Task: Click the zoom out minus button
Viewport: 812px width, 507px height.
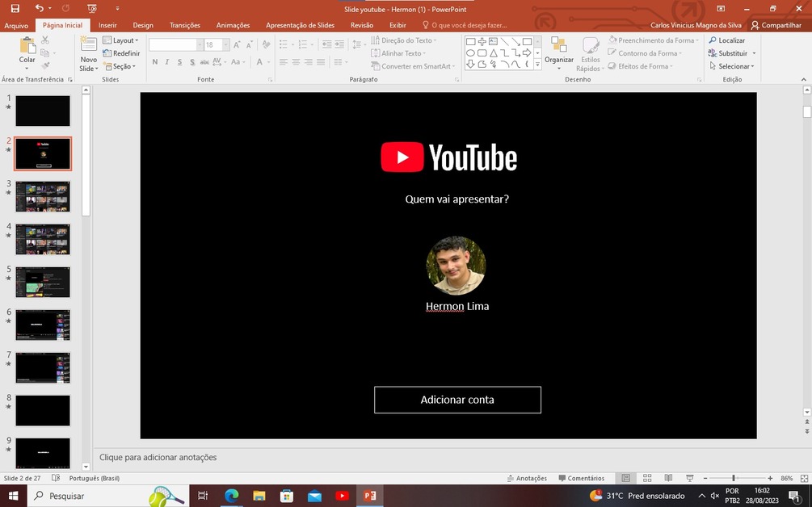Action: [x=705, y=478]
